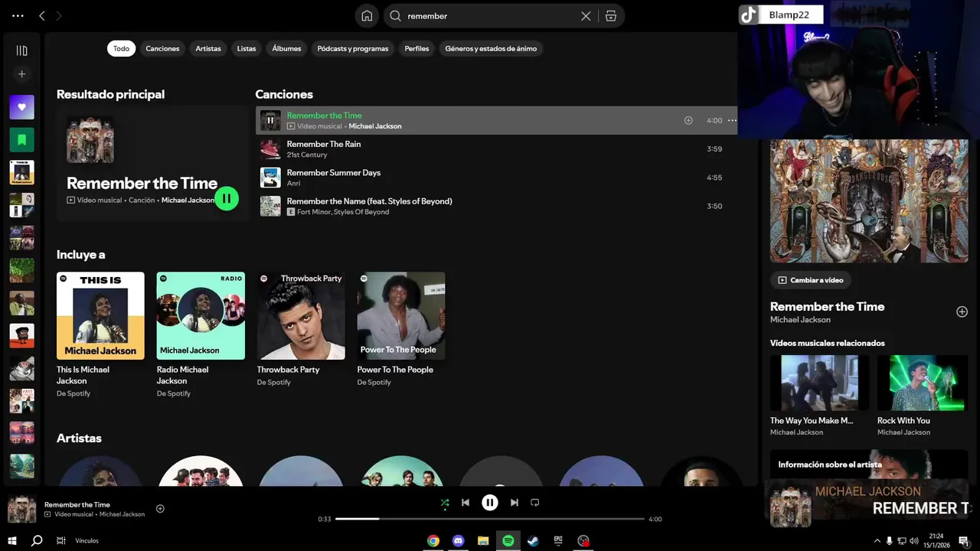Open The Way You Make Me Feel video
This screenshot has width=980, height=551.
[x=819, y=395]
